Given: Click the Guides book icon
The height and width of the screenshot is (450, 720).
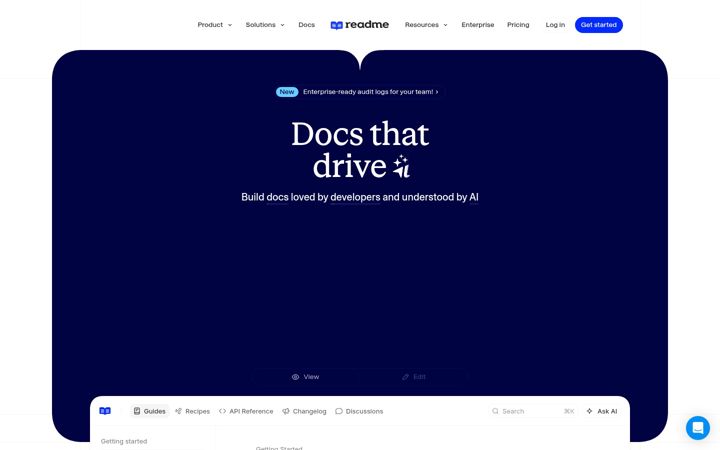Looking at the screenshot, I should pos(137,411).
